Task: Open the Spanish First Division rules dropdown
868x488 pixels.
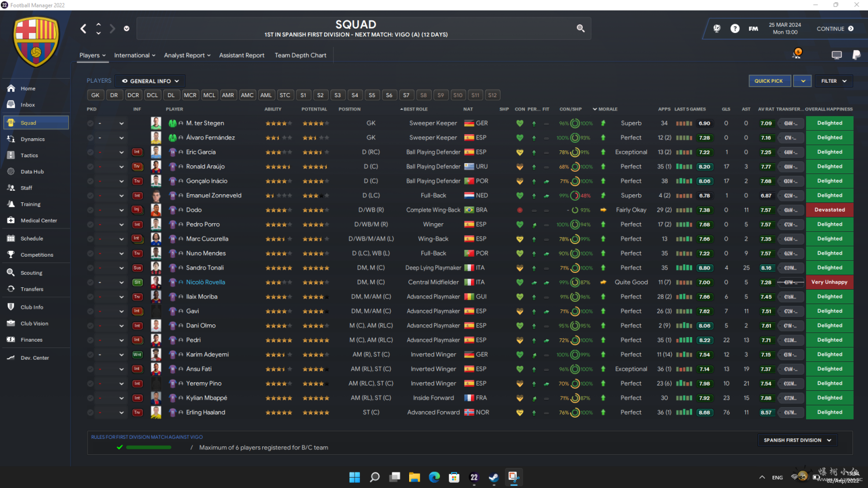Action: tap(797, 440)
